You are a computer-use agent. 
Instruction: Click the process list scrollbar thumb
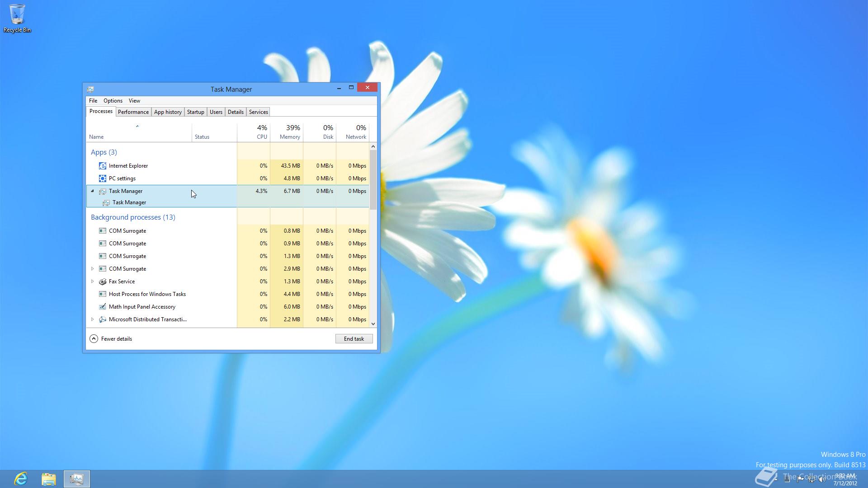[x=373, y=180]
